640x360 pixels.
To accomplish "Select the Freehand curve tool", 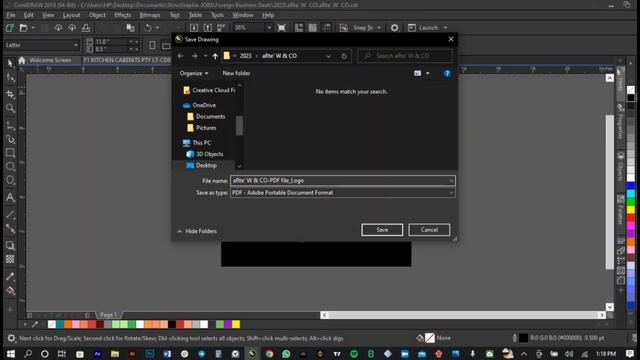I will pyautogui.click(x=10, y=125).
